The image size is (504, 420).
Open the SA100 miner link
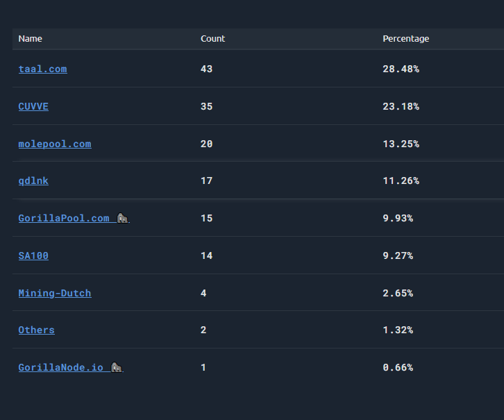33,255
